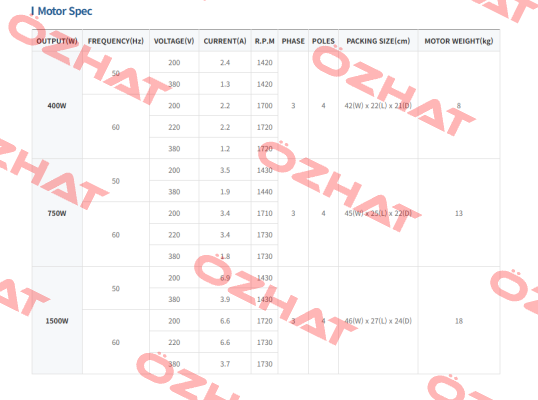This screenshot has height=400, width=538.
Task: Click the 42(W) x 22(L) x 21(D) packing size
Action: 378,106
